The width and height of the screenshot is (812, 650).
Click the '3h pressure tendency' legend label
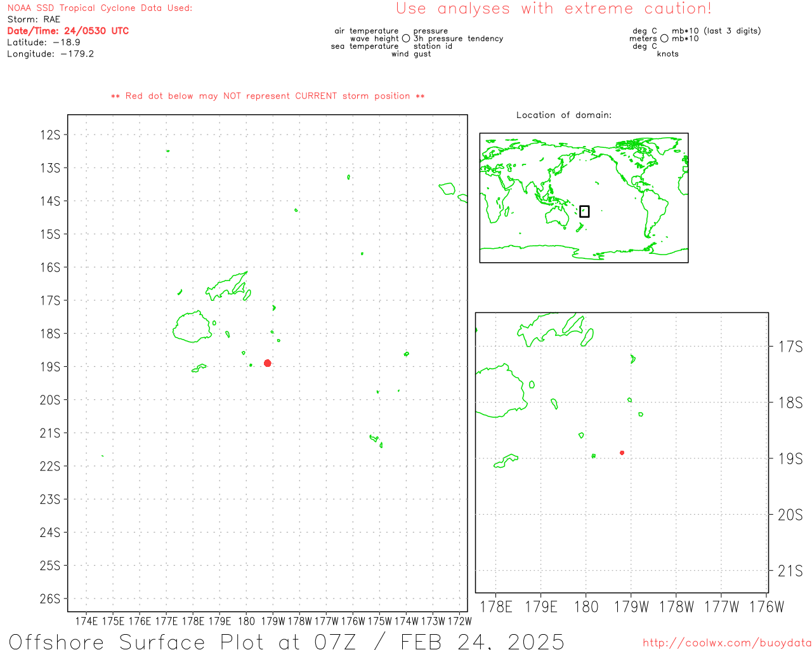pos(458,39)
